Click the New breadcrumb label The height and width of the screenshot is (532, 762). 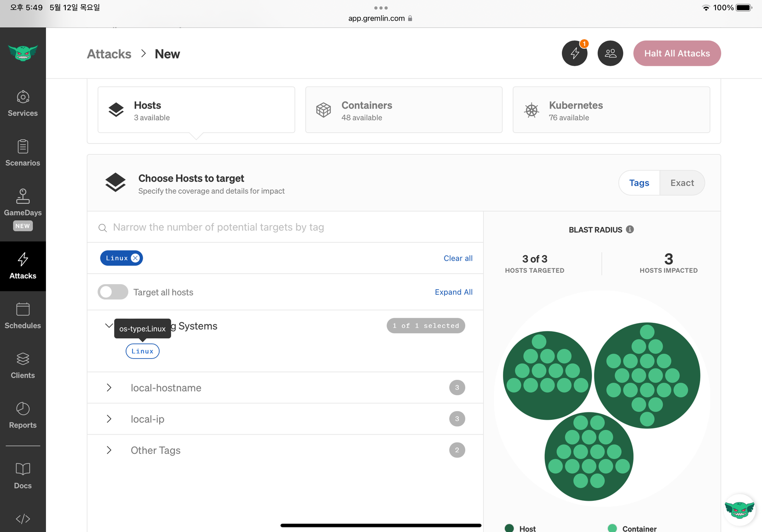pyautogui.click(x=167, y=54)
